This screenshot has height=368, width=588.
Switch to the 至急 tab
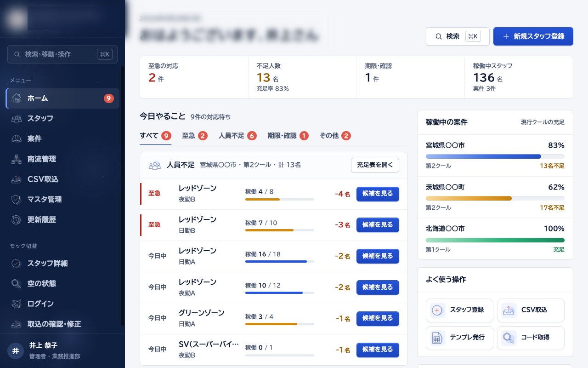[x=195, y=136]
